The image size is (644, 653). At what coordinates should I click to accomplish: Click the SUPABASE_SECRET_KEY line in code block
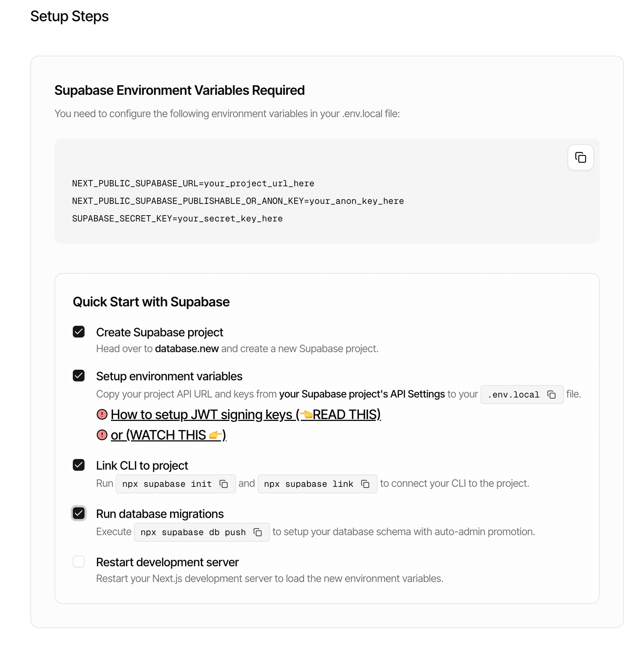click(x=177, y=219)
